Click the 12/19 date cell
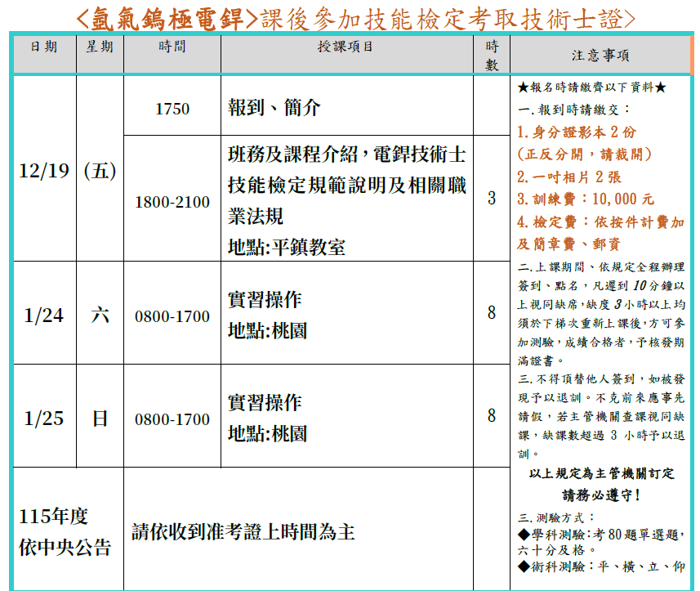Image resolution: width=700 pixels, height=591 pixels. pyautogui.click(x=43, y=171)
